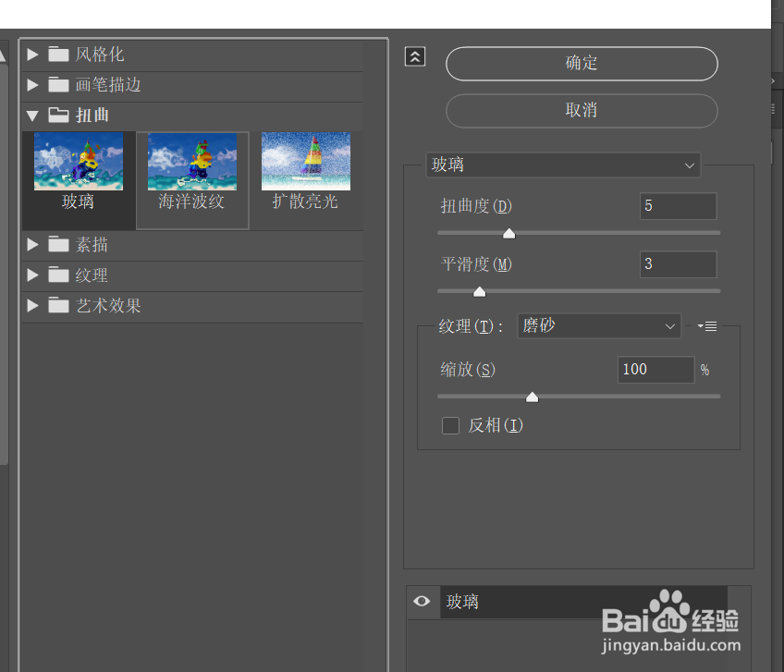784x672 pixels.
Task: Expand the 艺术效果 category
Action: [32, 306]
